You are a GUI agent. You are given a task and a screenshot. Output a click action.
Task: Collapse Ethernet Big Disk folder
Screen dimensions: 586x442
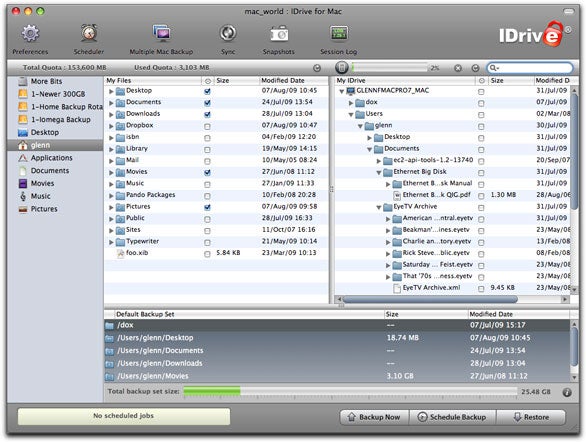[379, 173]
